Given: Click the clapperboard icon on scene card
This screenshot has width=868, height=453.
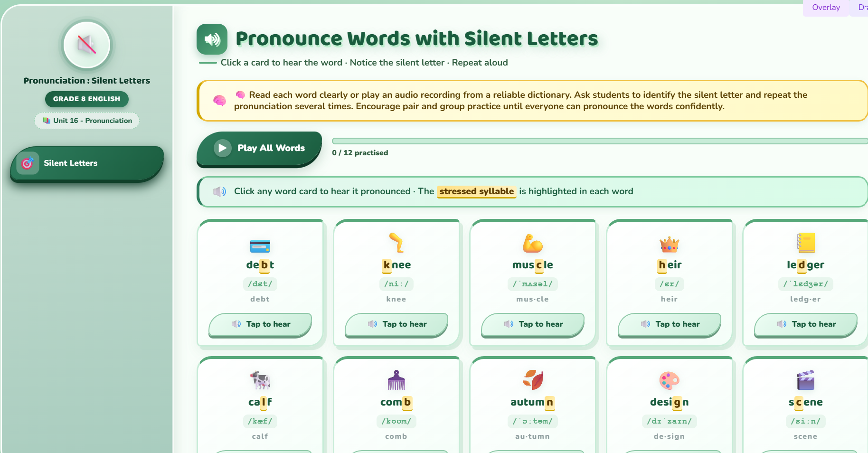Looking at the screenshot, I should coord(805,380).
